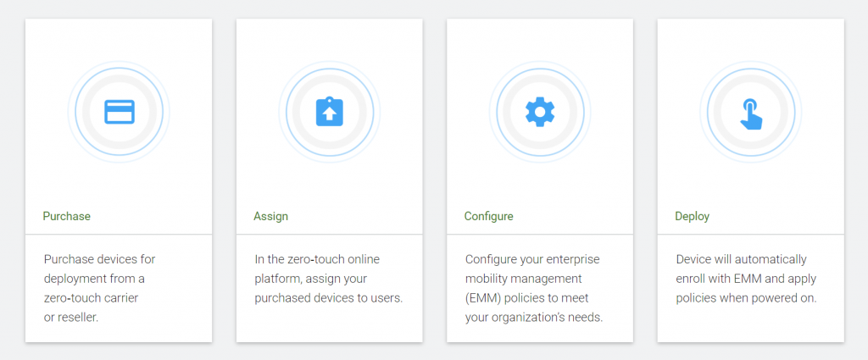Click the touch finger Deploy icon
Viewport: 868px width, 360px height.
[750, 113]
